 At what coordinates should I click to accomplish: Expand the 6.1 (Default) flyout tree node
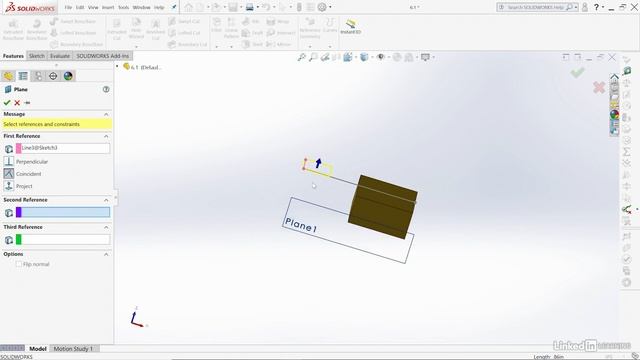click(x=117, y=67)
